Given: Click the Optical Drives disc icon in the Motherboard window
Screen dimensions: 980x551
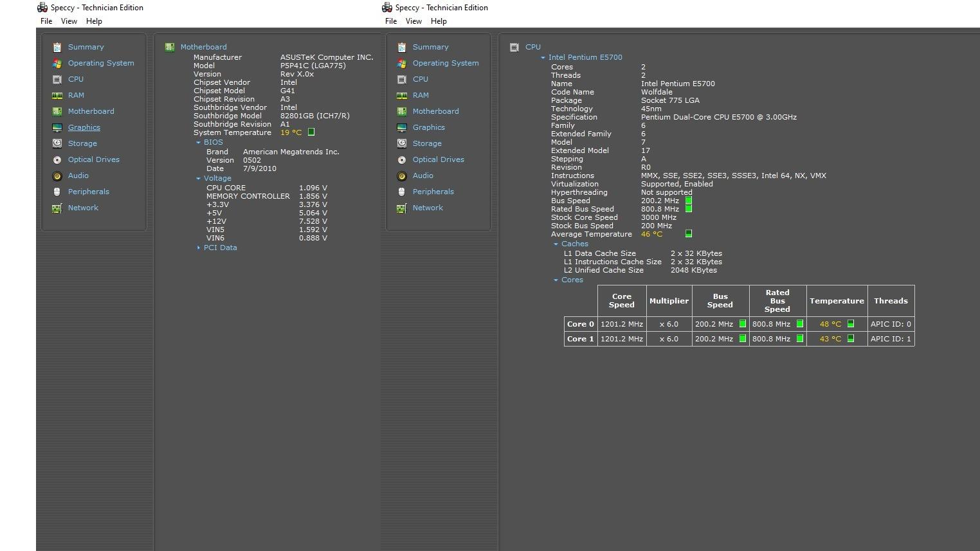Looking at the screenshot, I should click(57, 159).
